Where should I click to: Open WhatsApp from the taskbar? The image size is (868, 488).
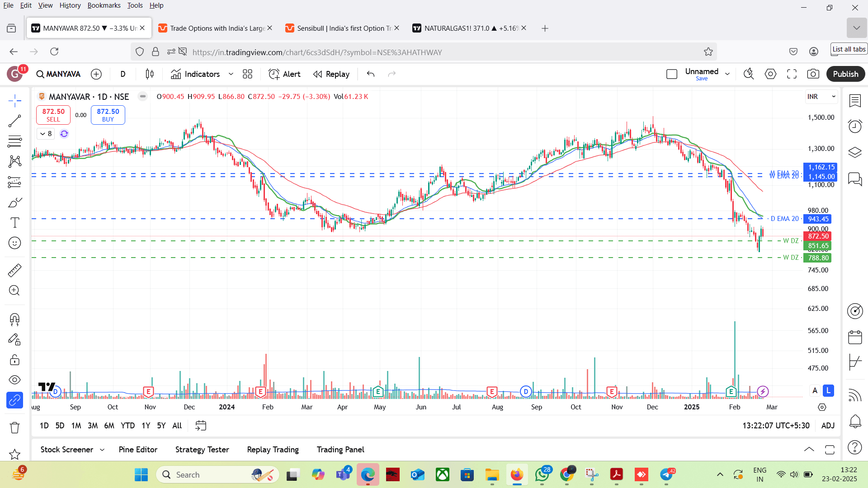[542, 474]
